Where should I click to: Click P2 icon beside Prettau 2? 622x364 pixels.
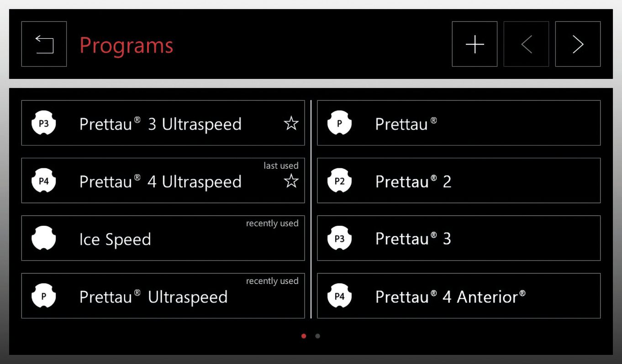[x=339, y=181]
